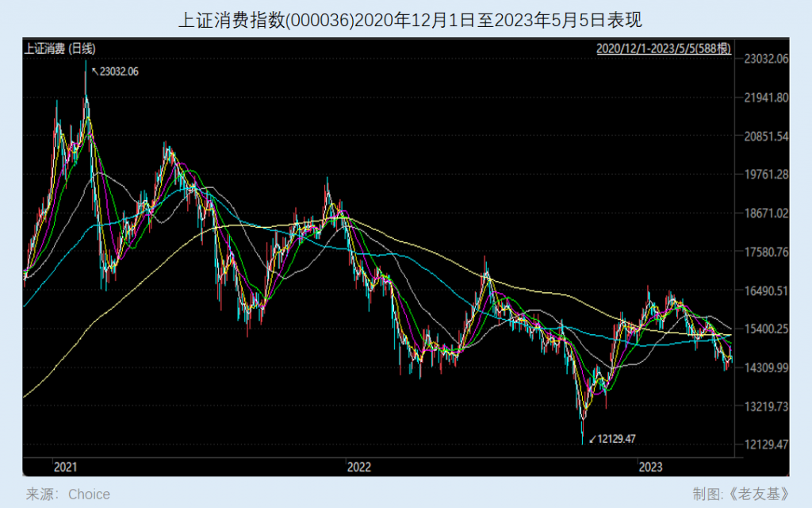
Task: Jump to the 2023 year marker
Action: pos(650,466)
